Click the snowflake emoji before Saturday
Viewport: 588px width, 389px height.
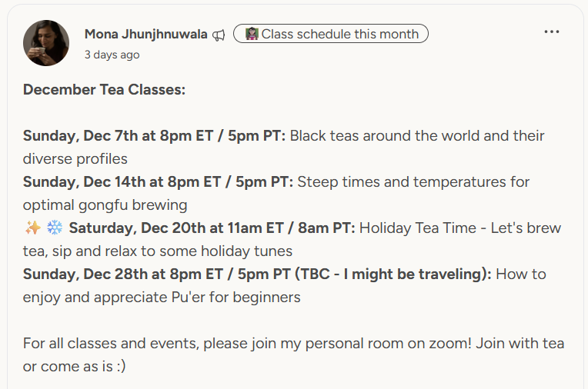coord(55,228)
